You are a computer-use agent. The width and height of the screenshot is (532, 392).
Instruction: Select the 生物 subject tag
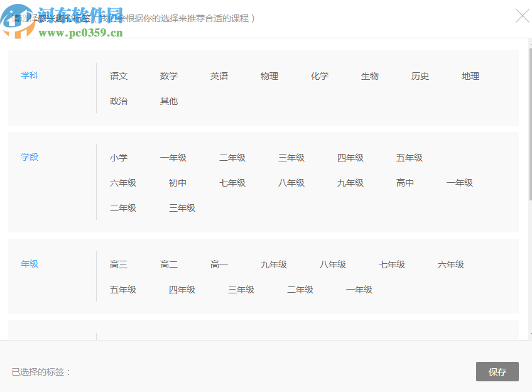[370, 76]
